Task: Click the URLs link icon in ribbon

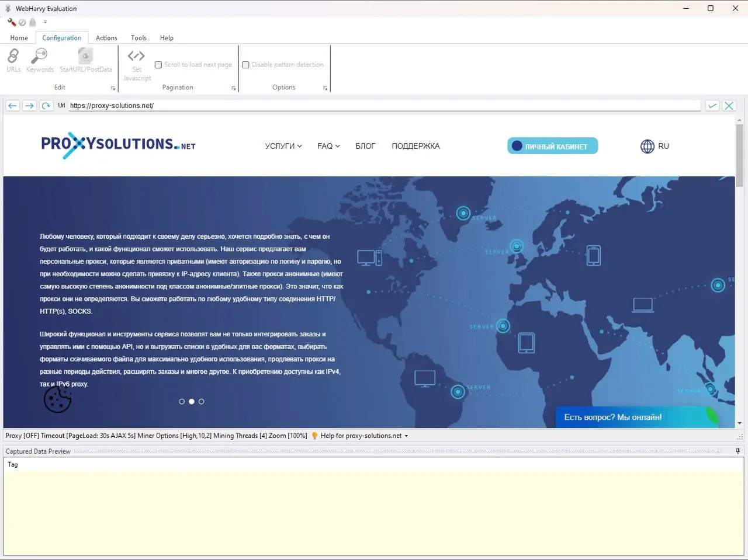Action: [13, 57]
